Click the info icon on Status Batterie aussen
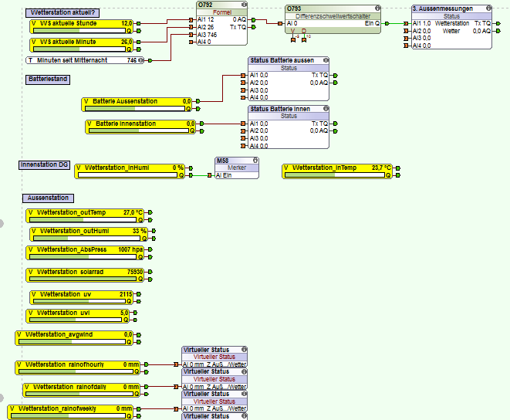Image resolution: width=510 pixels, height=420 pixels. pyautogui.click(x=326, y=60)
